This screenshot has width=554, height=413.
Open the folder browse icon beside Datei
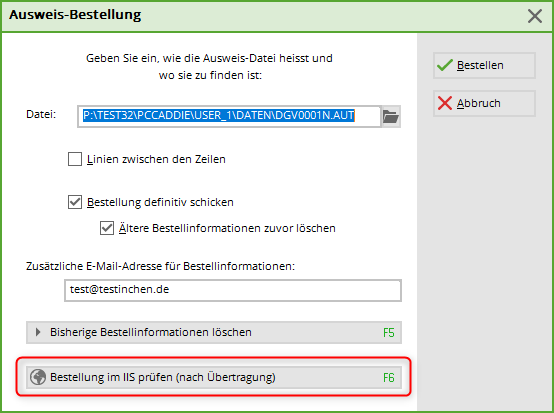(x=391, y=116)
